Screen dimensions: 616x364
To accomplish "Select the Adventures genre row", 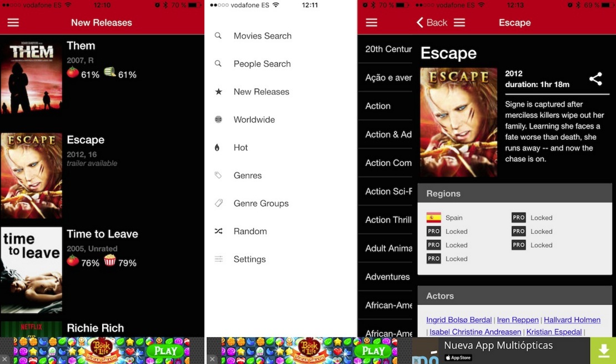I will click(385, 276).
